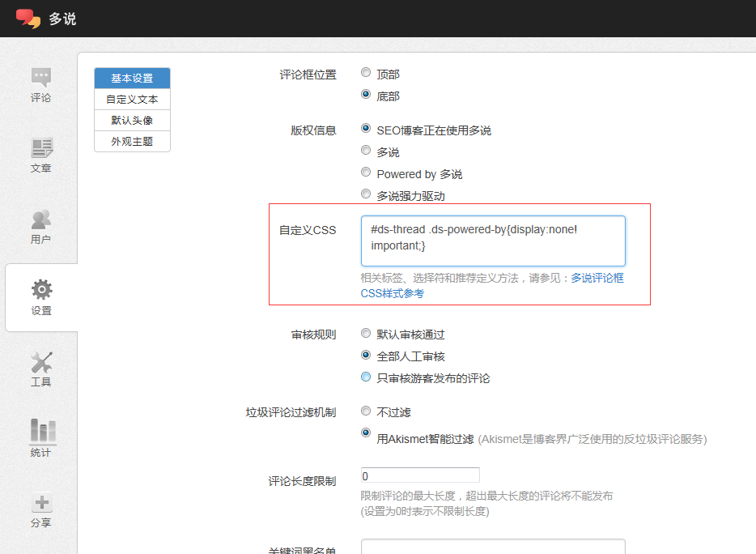Select the 基本设置 tab

coord(132,79)
